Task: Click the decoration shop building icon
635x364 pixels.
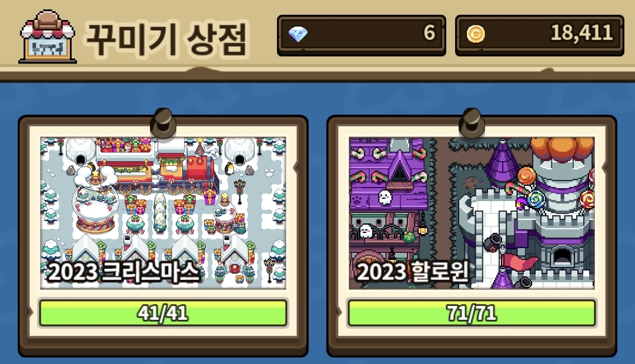Action: tap(48, 36)
